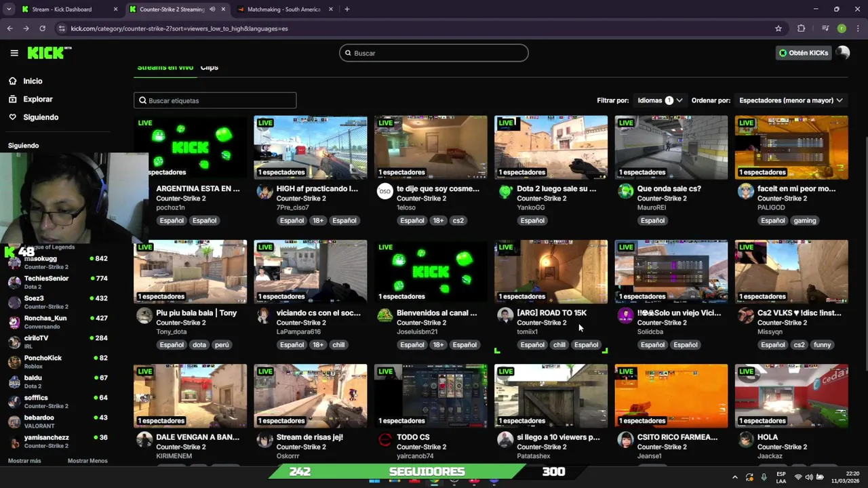Go back with the browser back arrow
This screenshot has height=488, width=868.
coord(9,28)
